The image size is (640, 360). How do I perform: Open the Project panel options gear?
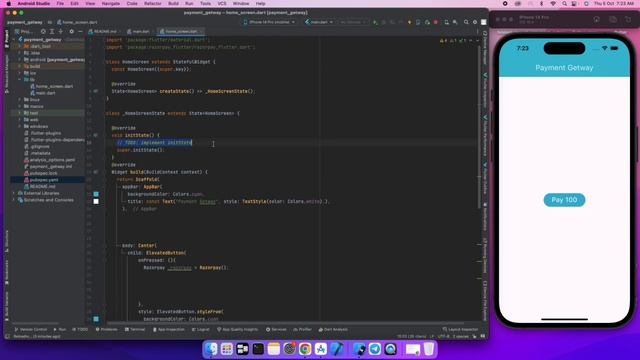71,31
